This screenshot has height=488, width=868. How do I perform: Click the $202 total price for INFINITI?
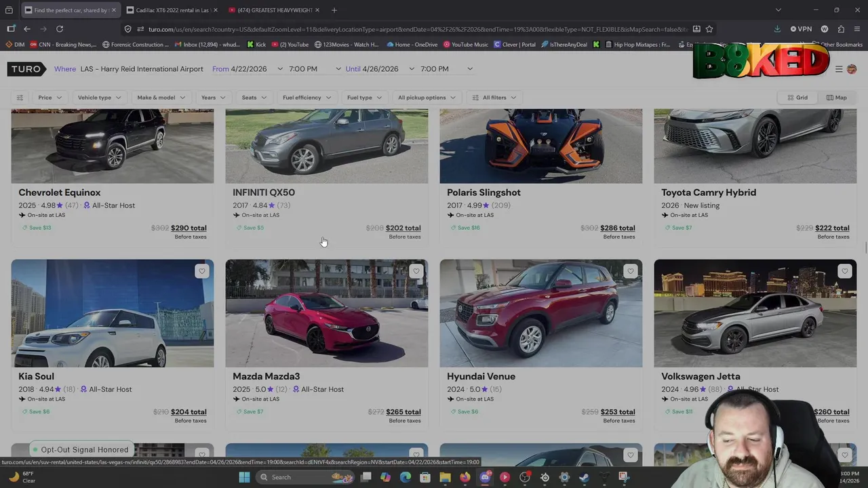(403, 228)
